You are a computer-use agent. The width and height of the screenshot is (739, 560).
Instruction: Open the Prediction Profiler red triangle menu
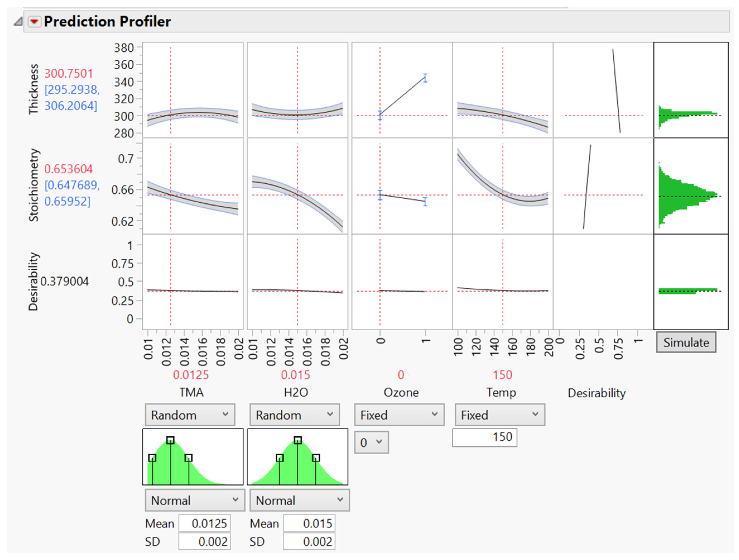coord(34,21)
